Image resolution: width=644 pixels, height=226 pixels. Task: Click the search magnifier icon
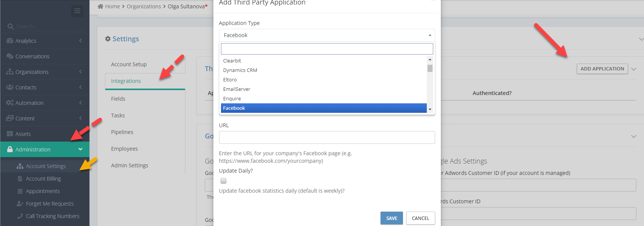pyautogui.click(x=10, y=26)
